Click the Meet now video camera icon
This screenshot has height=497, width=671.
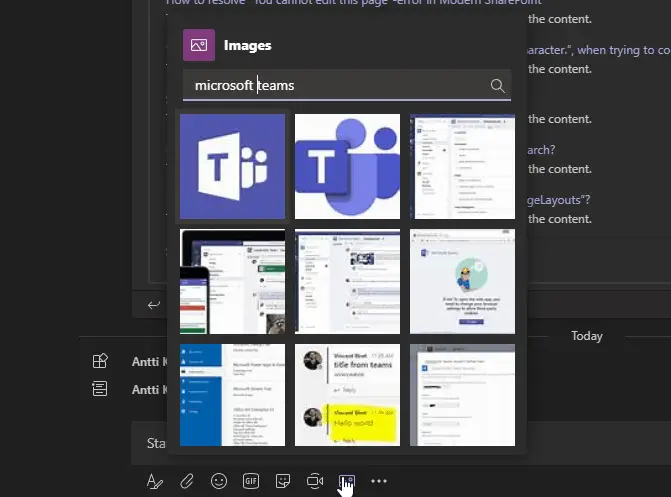tap(315, 481)
